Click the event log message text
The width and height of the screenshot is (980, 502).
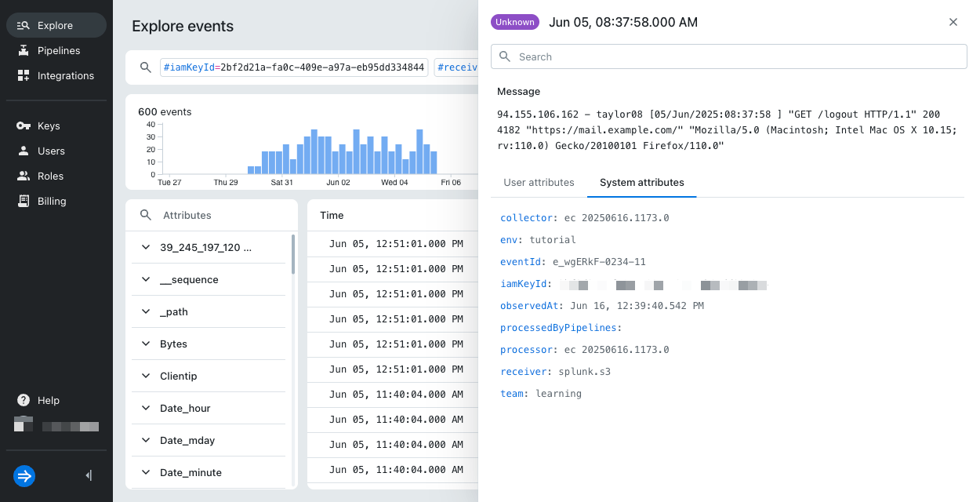click(x=727, y=130)
